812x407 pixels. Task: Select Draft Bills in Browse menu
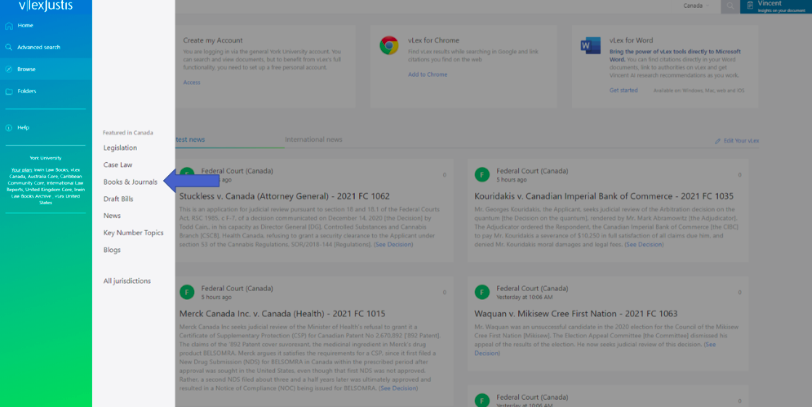point(118,199)
